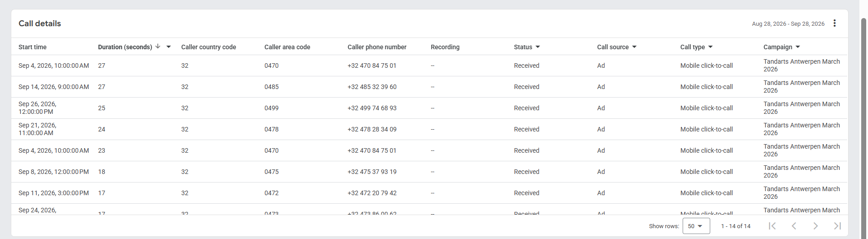
Task: Click the Duration (seconds) header label
Action: (x=125, y=47)
